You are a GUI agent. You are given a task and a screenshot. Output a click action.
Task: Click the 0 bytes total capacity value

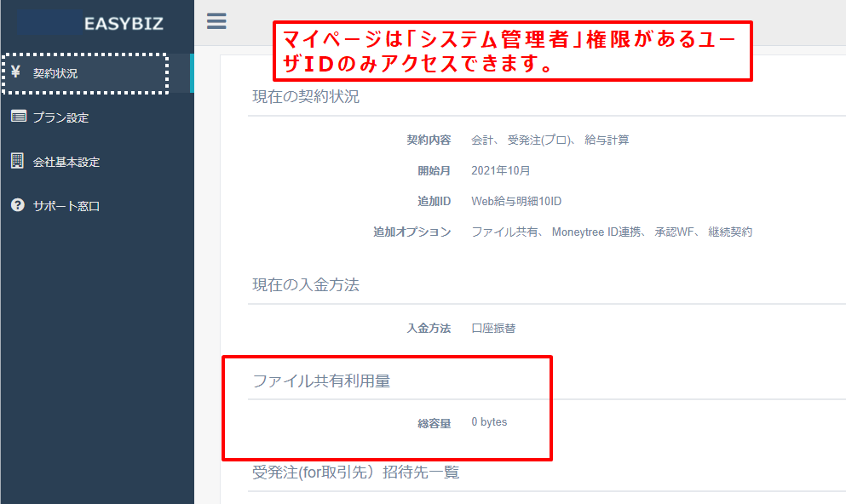489,422
